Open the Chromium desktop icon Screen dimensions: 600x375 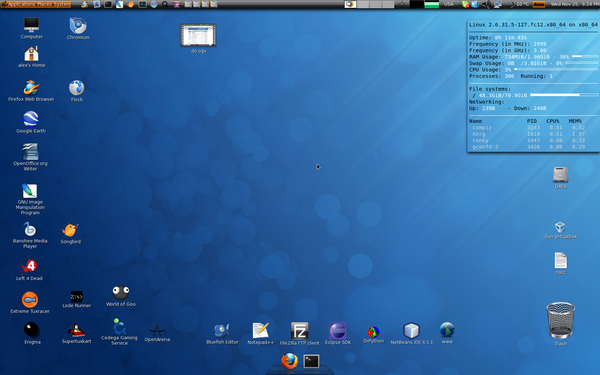tap(78, 28)
